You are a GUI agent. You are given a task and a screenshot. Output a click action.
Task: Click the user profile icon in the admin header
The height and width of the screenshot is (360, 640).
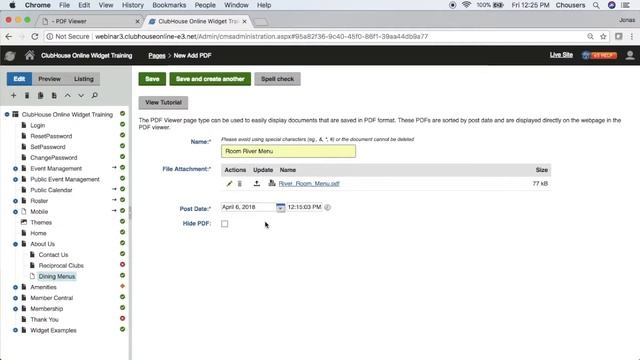630,55
